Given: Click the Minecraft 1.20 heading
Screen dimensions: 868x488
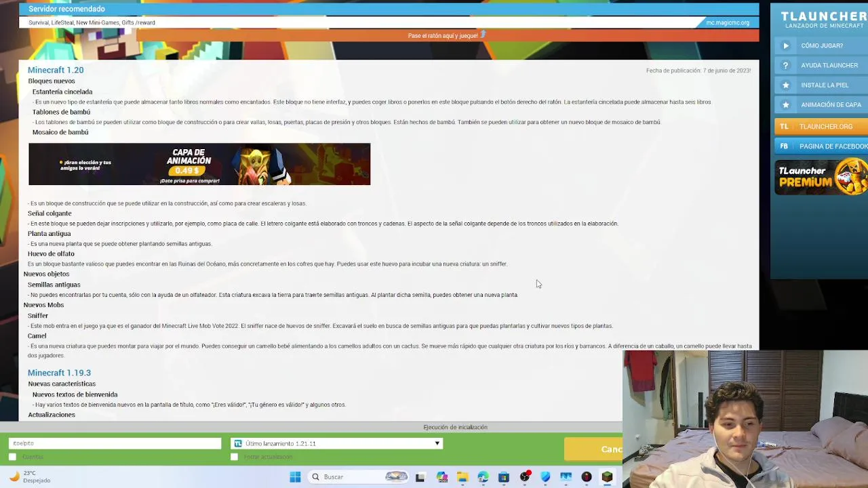Looking at the screenshot, I should click(56, 70).
